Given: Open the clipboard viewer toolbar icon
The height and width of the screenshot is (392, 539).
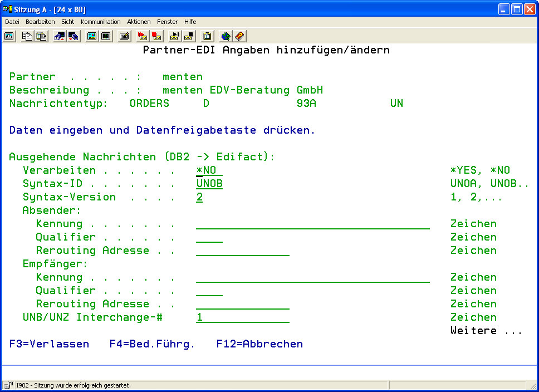Looking at the screenshot, I should tap(207, 36).
